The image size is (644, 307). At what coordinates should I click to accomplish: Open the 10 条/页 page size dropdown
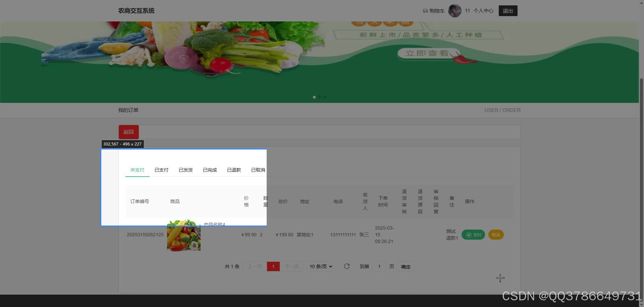coord(320,266)
